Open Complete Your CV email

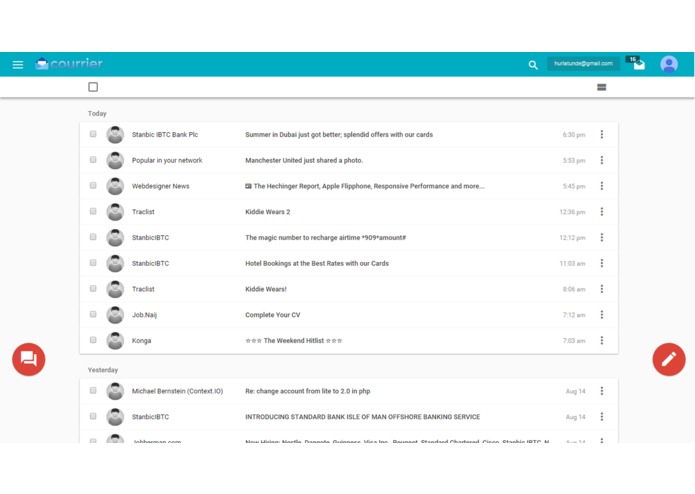[x=273, y=315]
